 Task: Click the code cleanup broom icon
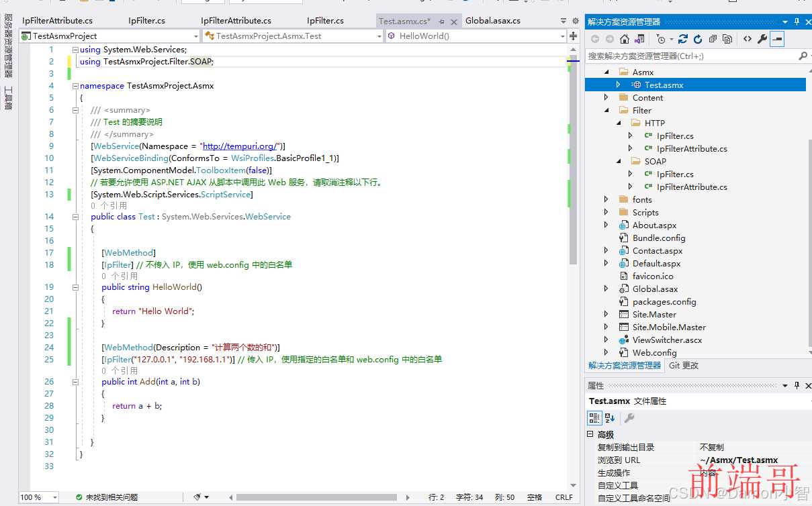tap(197, 497)
